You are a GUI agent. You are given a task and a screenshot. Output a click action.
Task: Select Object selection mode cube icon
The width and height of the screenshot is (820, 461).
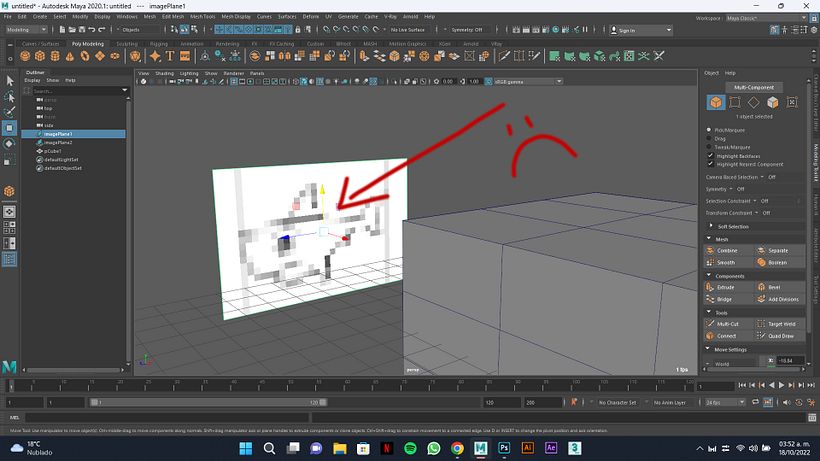pos(716,102)
